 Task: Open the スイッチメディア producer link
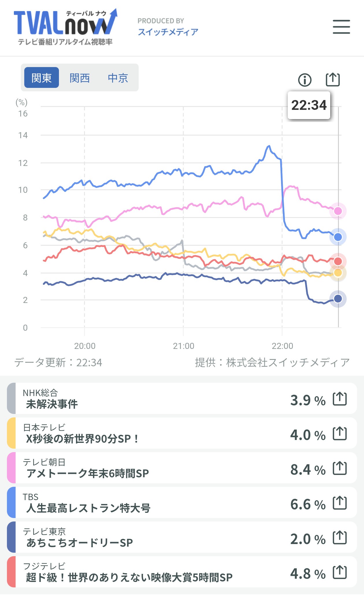168,32
